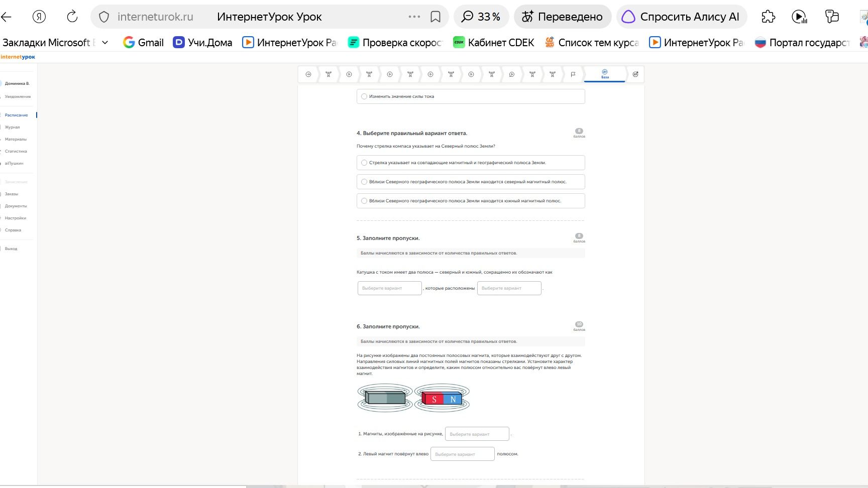
Task: Open Уведомления in the sidebar
Action: (18, 96)
